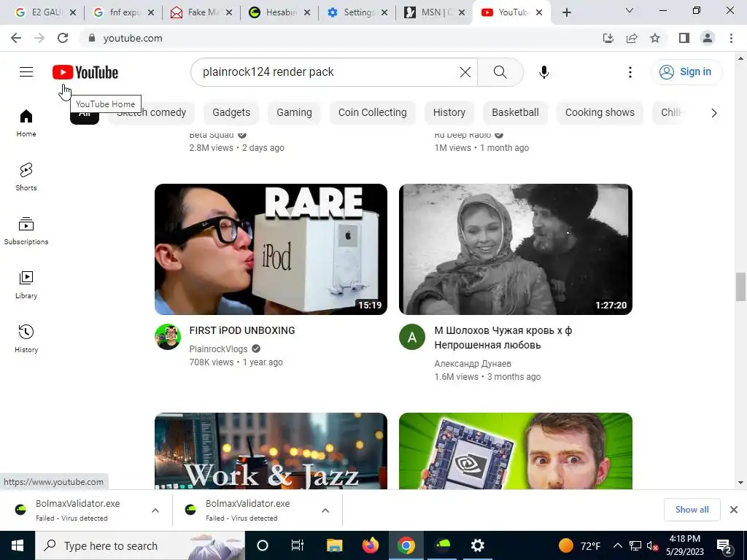Share this page via toolbar share icon

click(632, 38)
